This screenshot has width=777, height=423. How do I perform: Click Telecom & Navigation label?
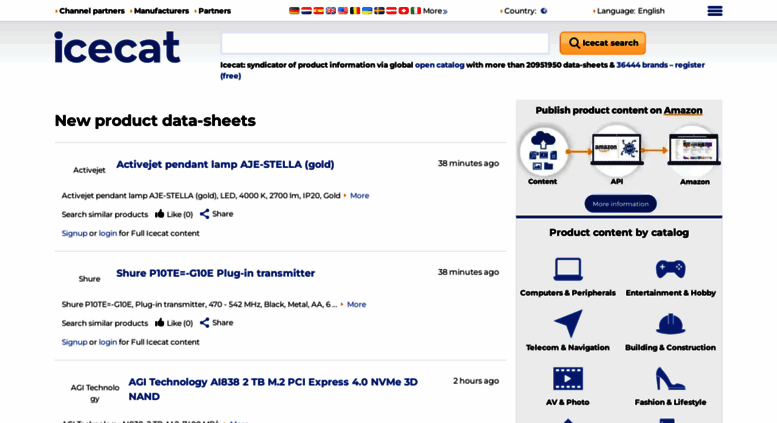[x=568, y=348]
